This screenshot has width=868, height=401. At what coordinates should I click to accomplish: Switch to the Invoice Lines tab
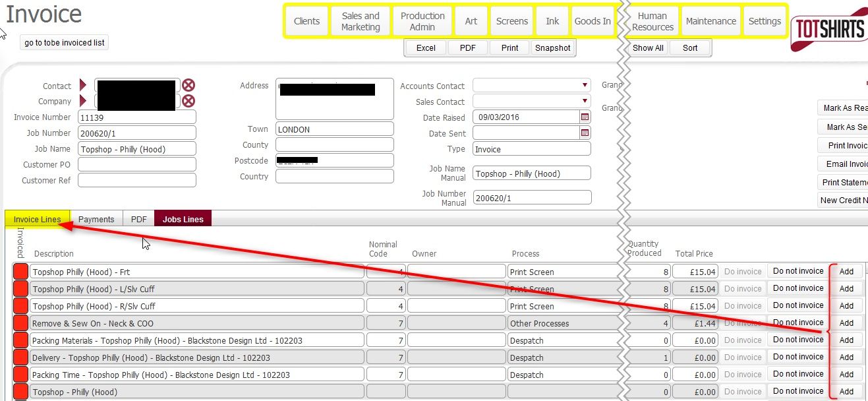(x=37, y=220)
